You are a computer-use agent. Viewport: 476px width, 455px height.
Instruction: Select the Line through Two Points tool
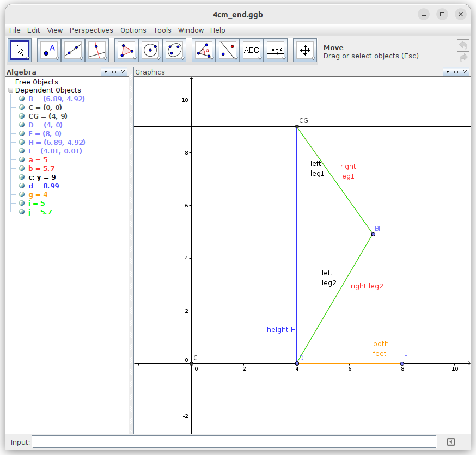tap(73, 50)
